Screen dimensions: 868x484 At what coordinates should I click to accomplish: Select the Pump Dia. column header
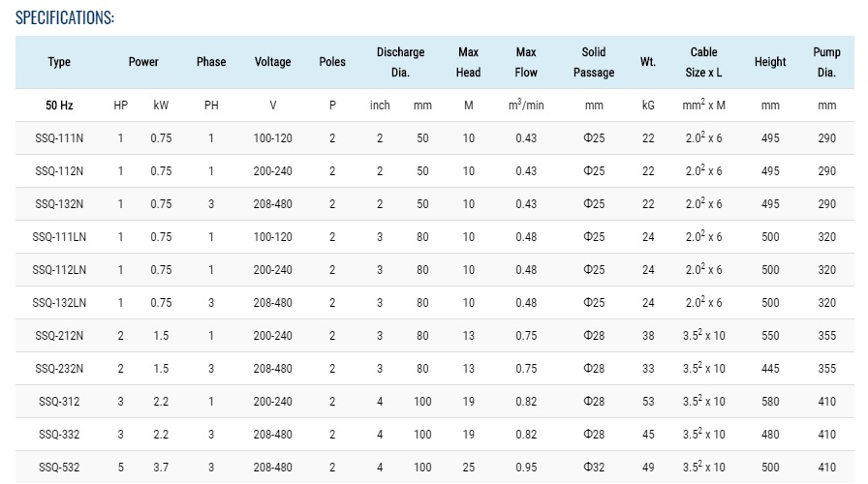(x=826, y=62)
